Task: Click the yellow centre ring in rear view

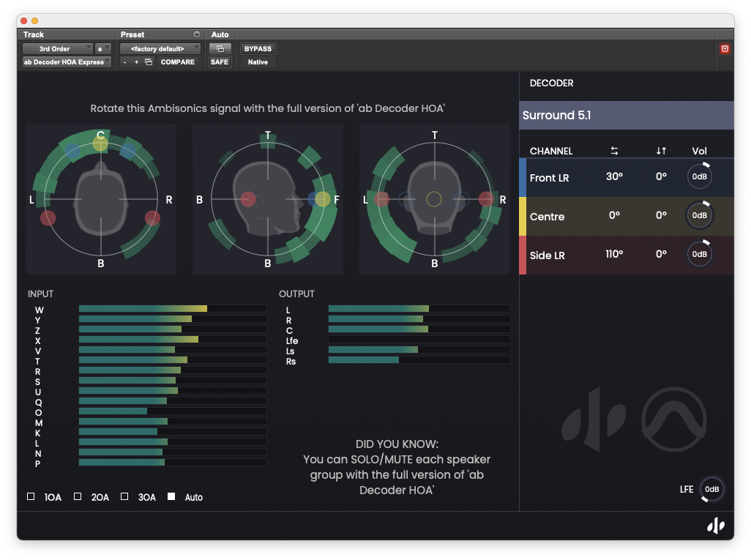Action: (434, 199)
